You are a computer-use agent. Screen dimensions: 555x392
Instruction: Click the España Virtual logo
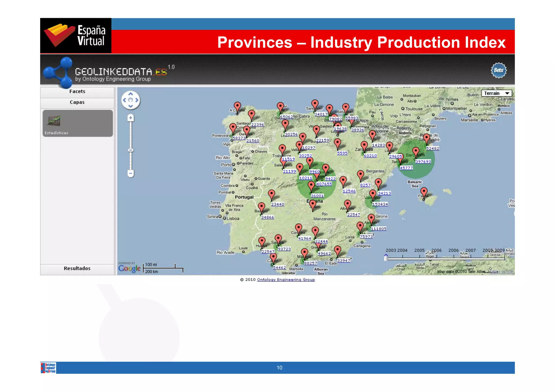click(x=76, y=35)
